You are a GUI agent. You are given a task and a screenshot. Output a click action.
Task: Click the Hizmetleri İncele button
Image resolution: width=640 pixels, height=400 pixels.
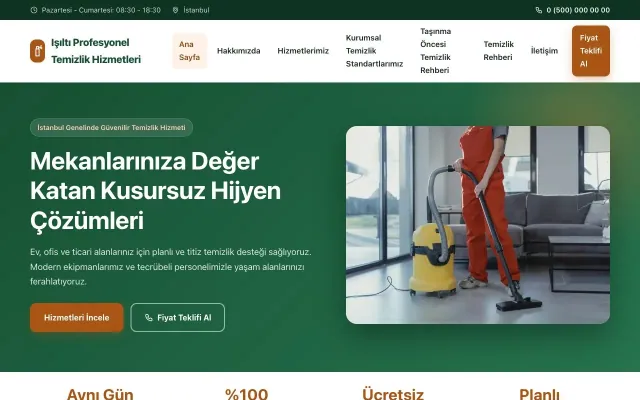click(x=77, y=318)
